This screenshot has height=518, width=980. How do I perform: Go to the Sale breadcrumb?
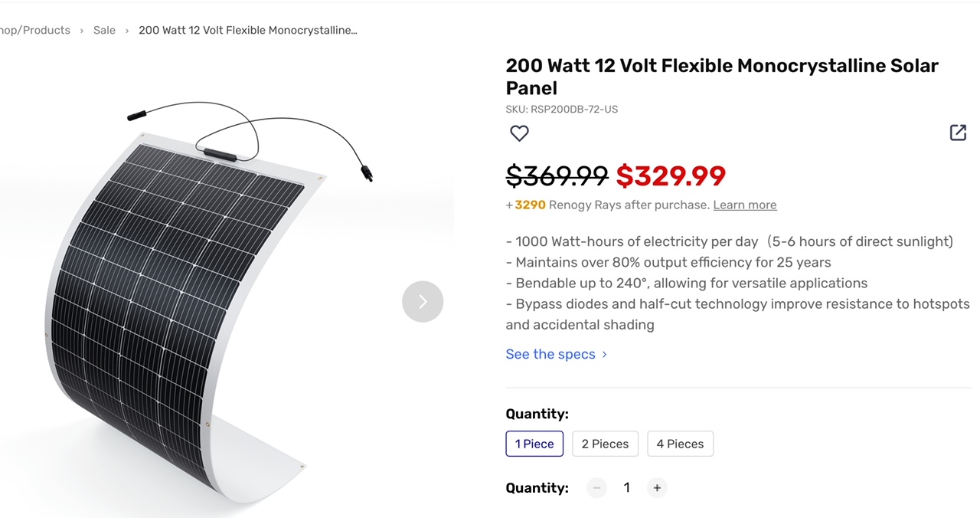click(104, 31)
